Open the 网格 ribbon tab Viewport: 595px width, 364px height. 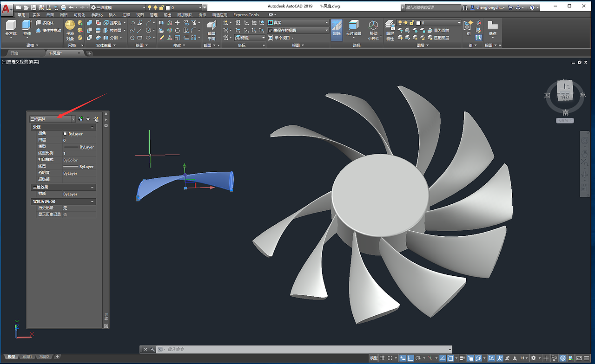pyautogui.click(x=64, y=15)
